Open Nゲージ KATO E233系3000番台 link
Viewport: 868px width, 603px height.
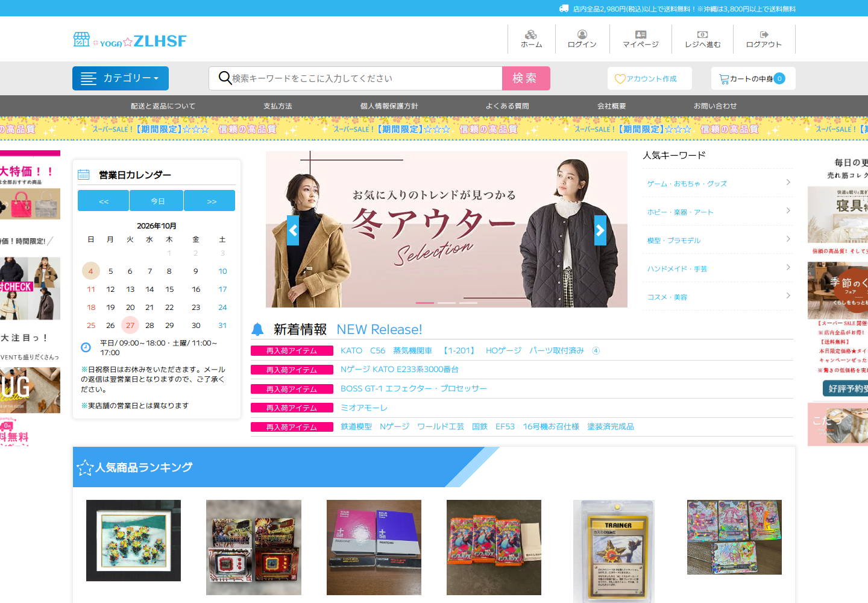pyautogui.click(x=400, y=369)
